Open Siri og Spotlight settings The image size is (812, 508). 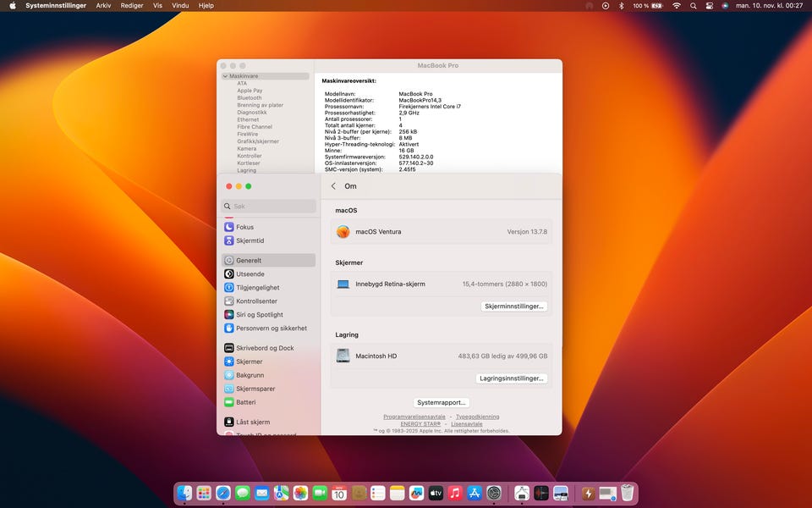pyautogui.click(x=259, y=315)
